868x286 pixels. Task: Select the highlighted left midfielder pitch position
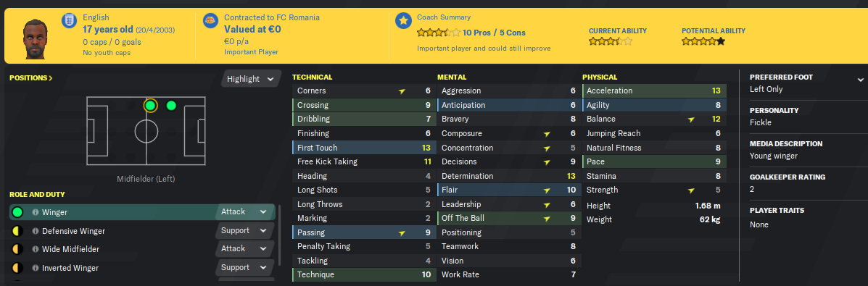150,106
